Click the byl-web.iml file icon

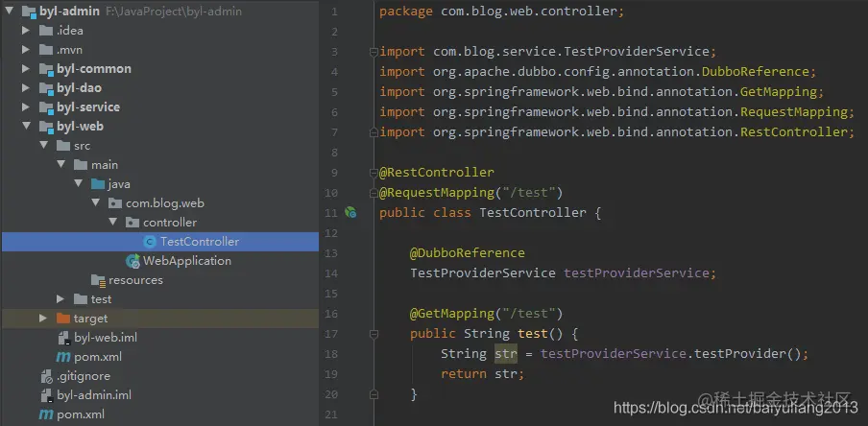[x=64, y=338]
